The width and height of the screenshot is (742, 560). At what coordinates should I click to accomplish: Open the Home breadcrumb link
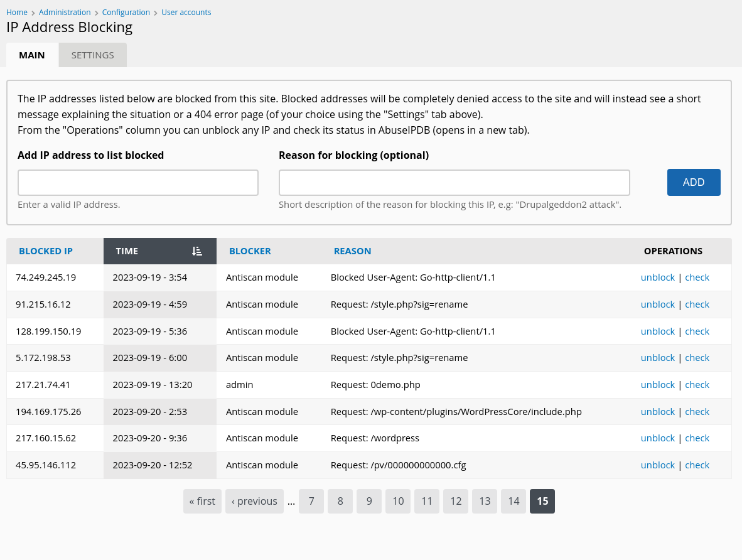click(x=16, y=13)
